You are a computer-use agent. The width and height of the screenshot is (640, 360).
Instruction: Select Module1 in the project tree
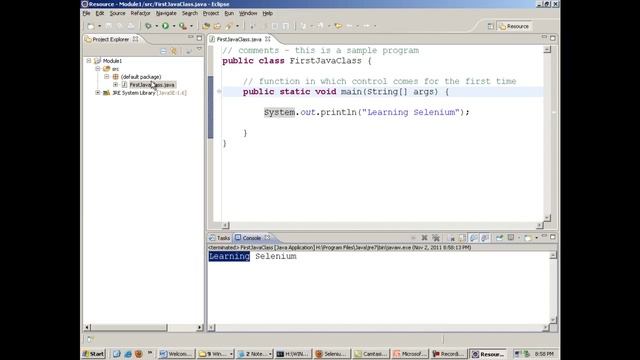[112, 60]
